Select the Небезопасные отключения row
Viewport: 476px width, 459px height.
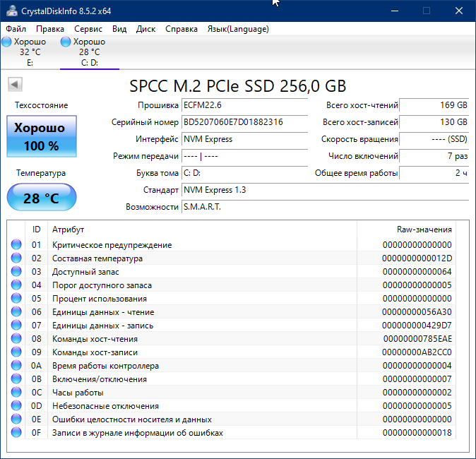coord(232,405)
